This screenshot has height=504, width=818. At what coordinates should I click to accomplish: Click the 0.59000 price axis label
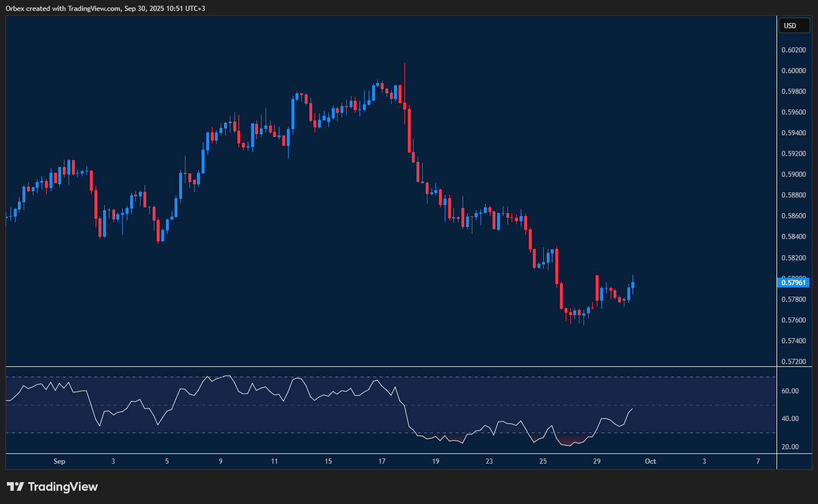[x=793, y=175]
